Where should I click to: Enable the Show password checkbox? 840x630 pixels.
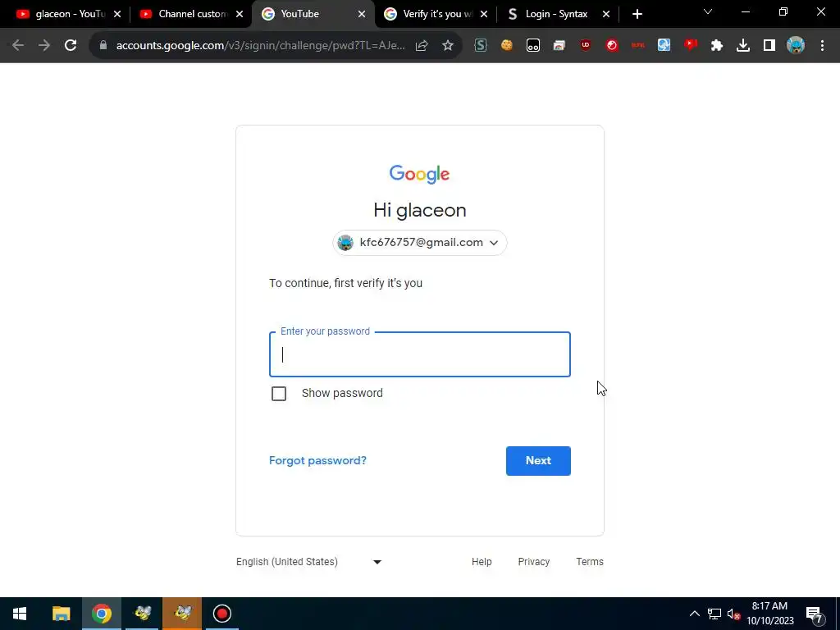pyautogui.click(x=279, y=394)
